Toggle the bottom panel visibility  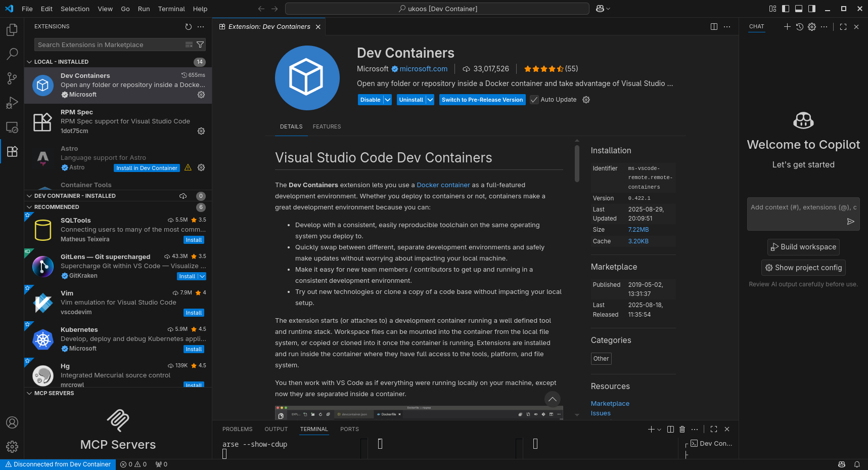798,9
